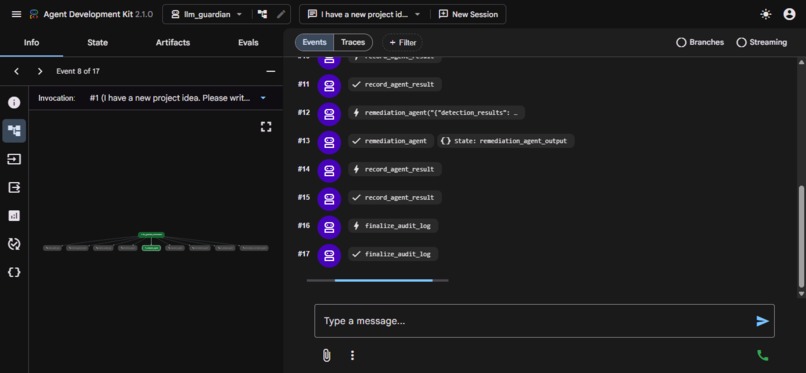The height and width of the screenshot is (373, 806).
Task: Click the sync check sidebar icon
Action: point(14,244)
